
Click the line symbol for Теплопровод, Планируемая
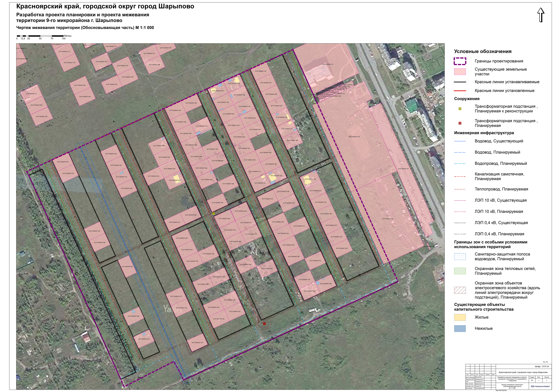click(460, 189)
